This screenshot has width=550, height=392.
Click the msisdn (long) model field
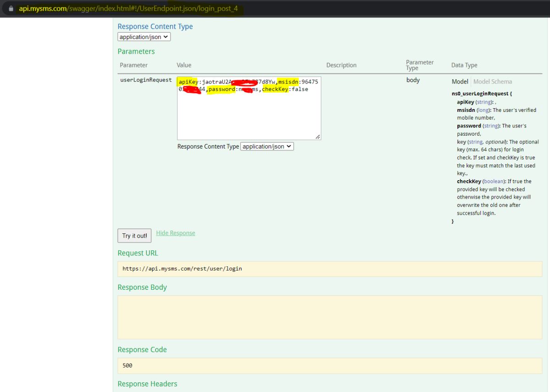pyautogui.click(x=497, y=114)
